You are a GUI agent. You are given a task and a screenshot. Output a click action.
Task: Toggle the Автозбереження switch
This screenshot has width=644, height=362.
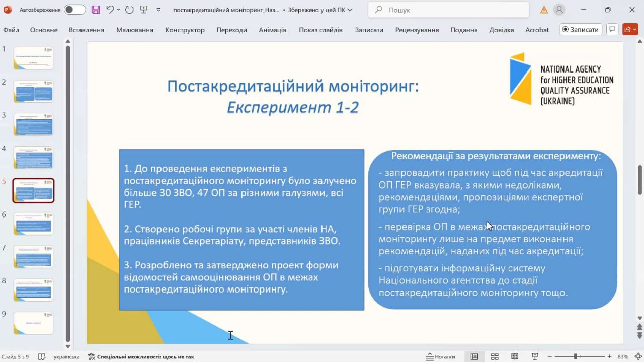click(x=74, y=10)
